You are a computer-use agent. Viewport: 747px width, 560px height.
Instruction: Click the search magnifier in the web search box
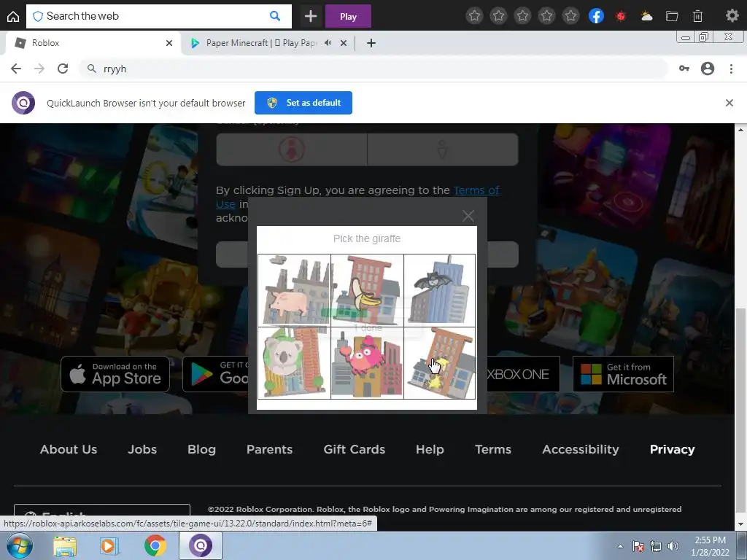pyautogui.click(x=275, y=16)
